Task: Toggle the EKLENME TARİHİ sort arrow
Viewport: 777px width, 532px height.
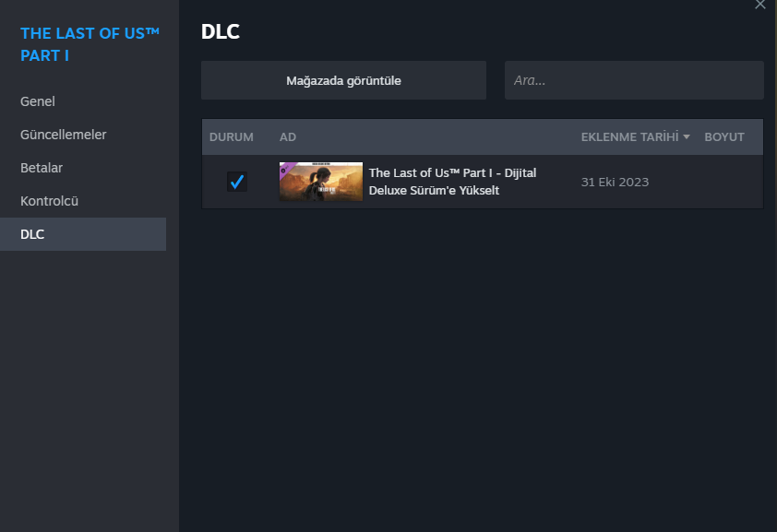Action: (x=687, y=137)
